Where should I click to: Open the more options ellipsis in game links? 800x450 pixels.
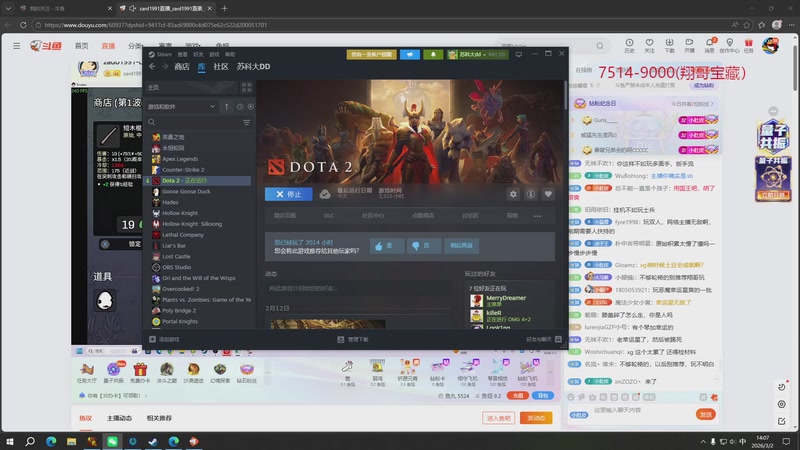coord(537,216)
